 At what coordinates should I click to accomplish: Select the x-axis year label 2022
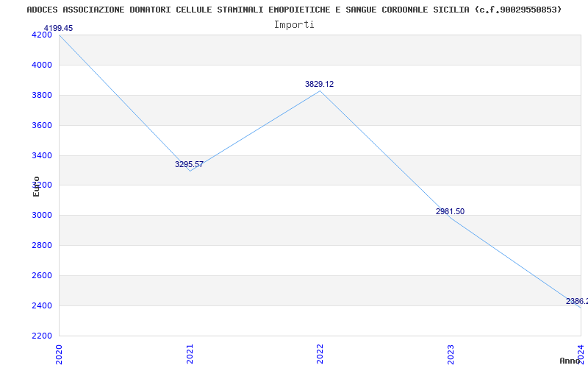click(x=320, y=354)
